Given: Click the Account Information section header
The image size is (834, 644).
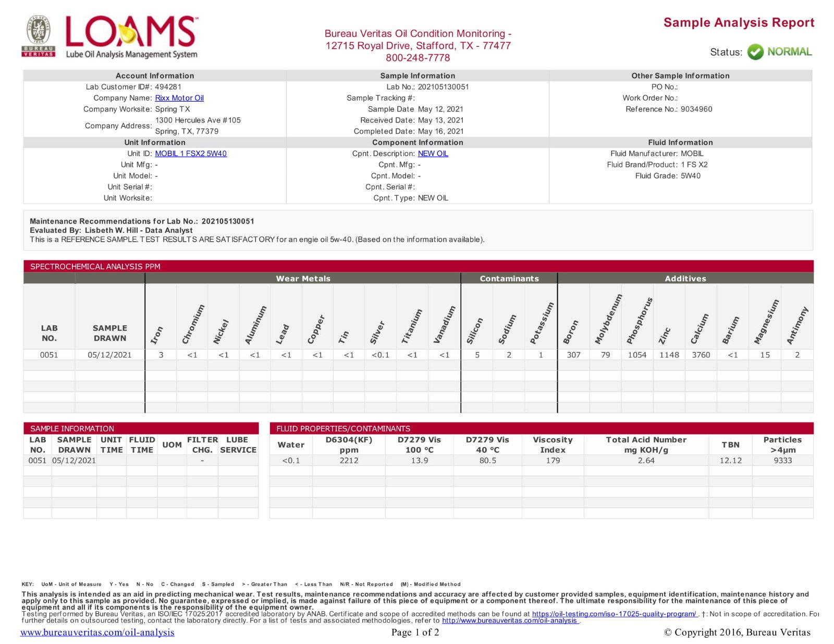Looking at the screenshot, I should coord(155,76).
